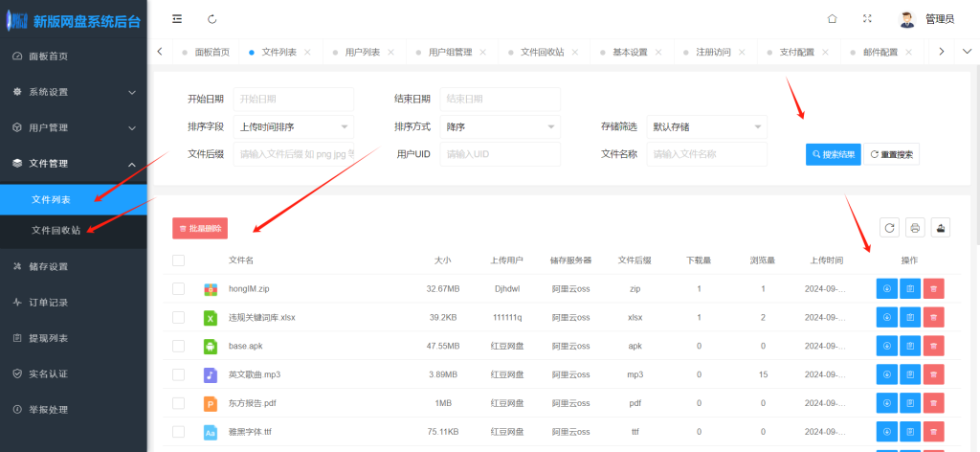
Task: Expand 系统设置 sidebar menu
Action: 74,92
